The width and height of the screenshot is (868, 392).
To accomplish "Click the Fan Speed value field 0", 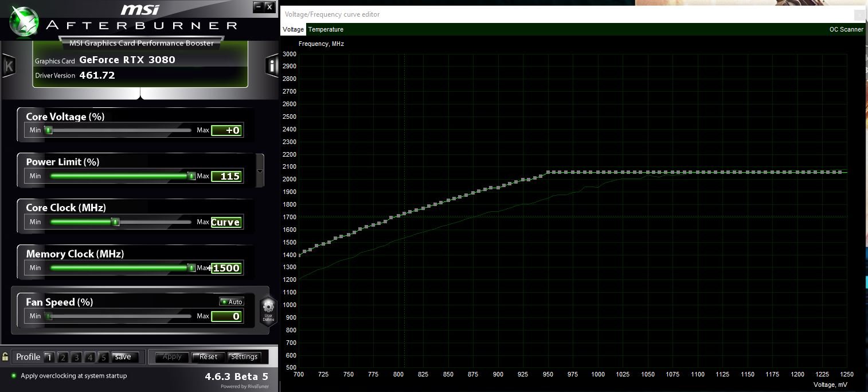I will coord(227,316).
